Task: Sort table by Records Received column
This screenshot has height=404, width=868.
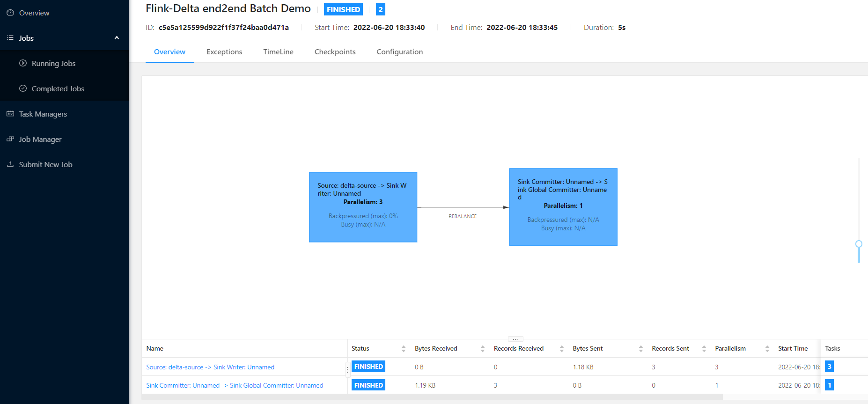Action: (562, 349)
